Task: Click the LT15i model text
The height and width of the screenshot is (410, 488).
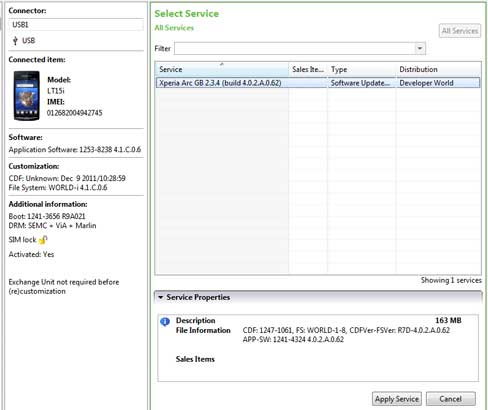Action: [x=56, y=91]
